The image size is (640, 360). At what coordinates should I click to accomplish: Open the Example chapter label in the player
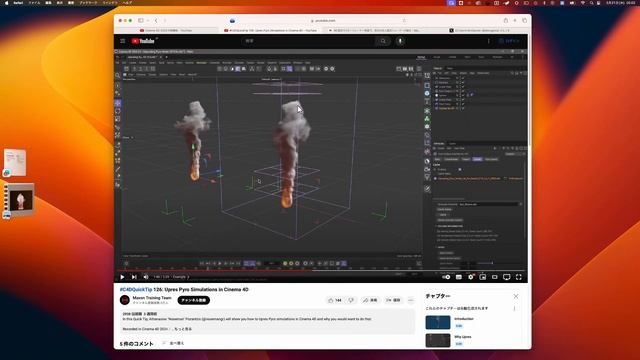point(181,277)
